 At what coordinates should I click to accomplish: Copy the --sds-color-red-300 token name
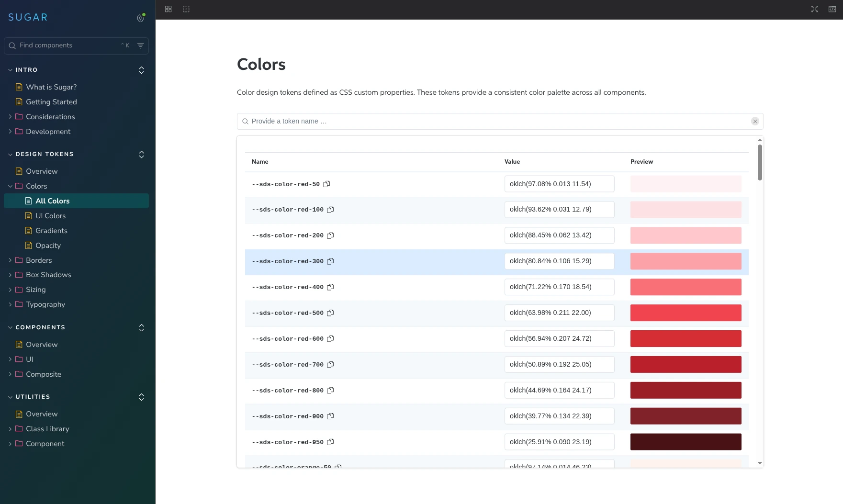point(330,261)
